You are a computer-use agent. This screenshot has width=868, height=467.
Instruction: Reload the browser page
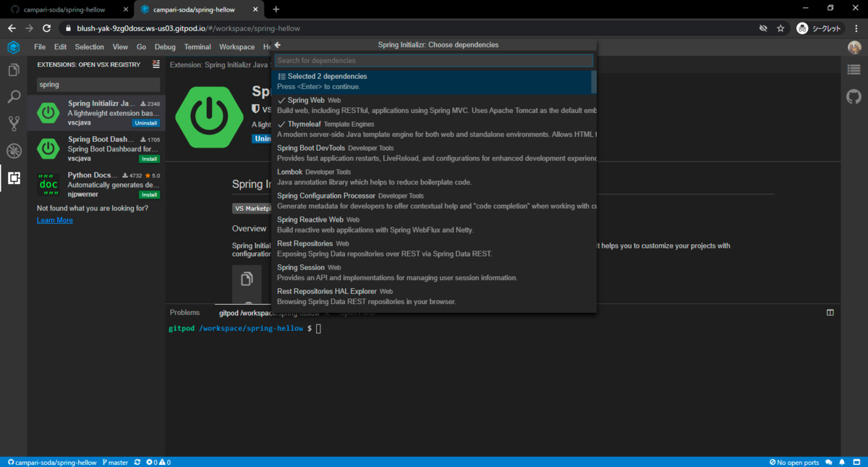47,28
